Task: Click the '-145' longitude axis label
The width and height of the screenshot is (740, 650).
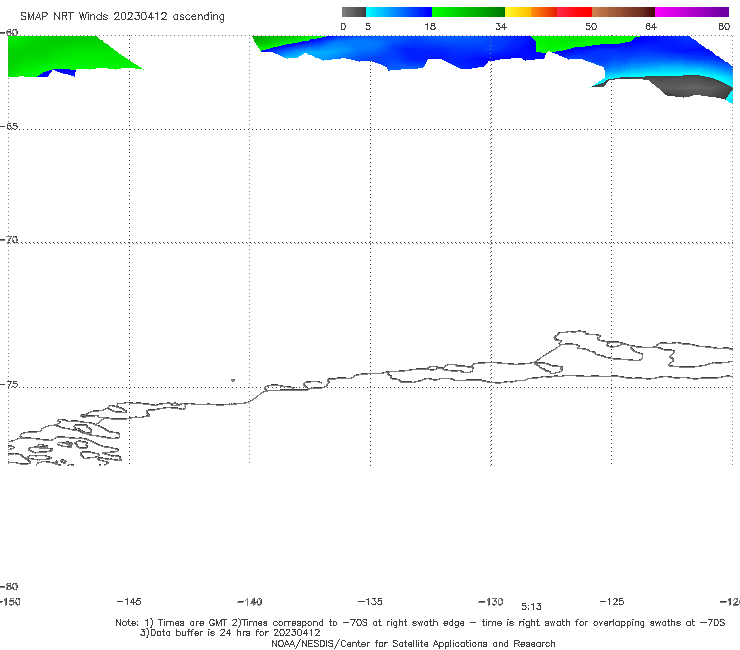Action: click(x=129, y=601)
